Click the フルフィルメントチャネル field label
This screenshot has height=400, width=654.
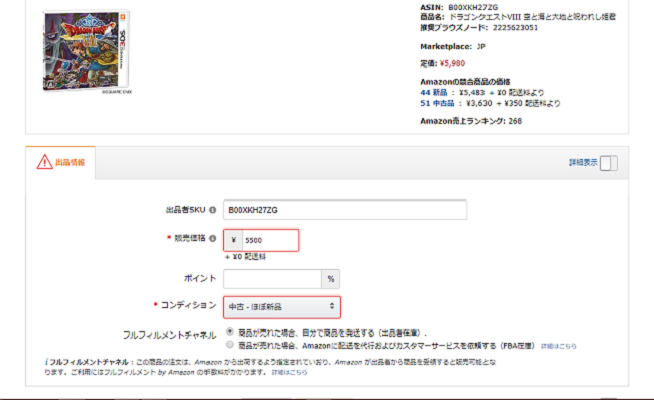pyautogui.click(x=169, y=335)
